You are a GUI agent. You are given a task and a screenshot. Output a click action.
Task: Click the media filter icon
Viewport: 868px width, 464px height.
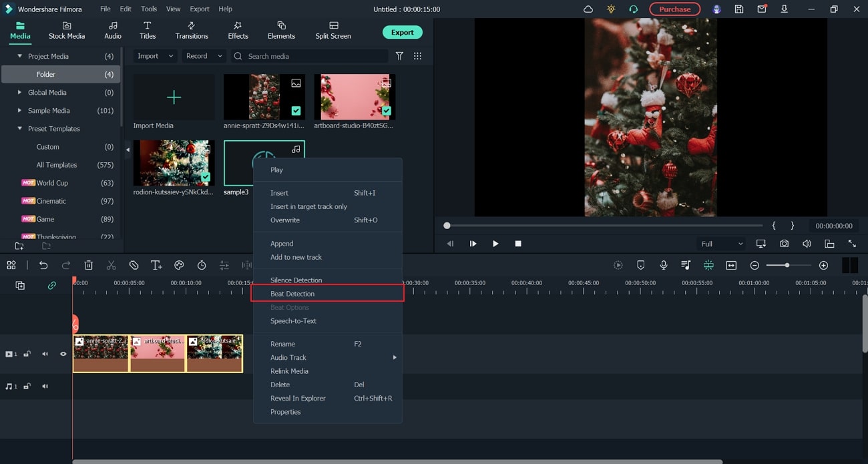tap(399, 56)
